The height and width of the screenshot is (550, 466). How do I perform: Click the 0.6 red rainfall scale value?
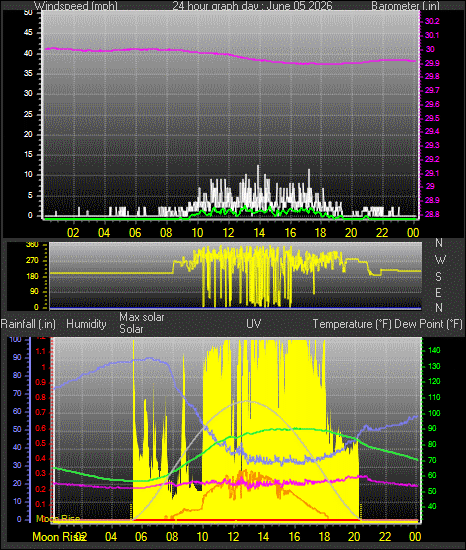[41, 428]
